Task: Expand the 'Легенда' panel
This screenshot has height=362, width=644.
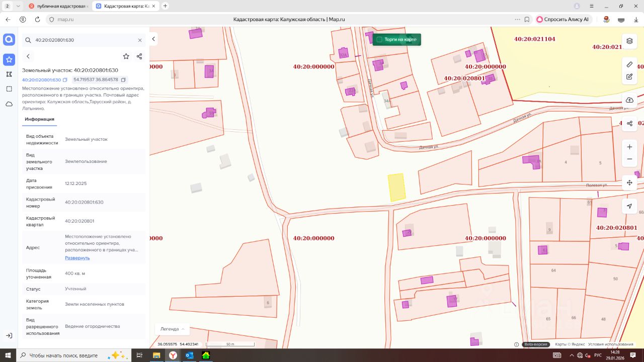Action: tap(172, 329)
